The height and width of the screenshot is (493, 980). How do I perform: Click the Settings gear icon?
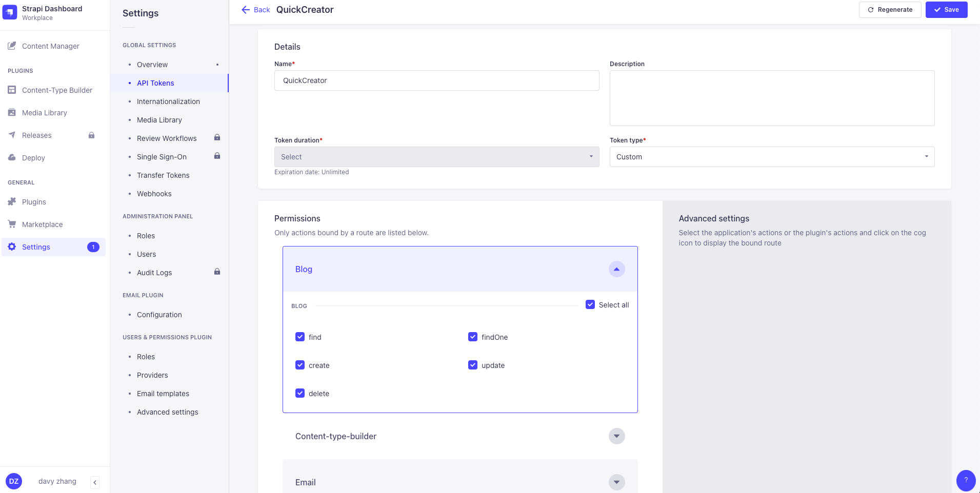pyautogui.click(x=12, y=247)
